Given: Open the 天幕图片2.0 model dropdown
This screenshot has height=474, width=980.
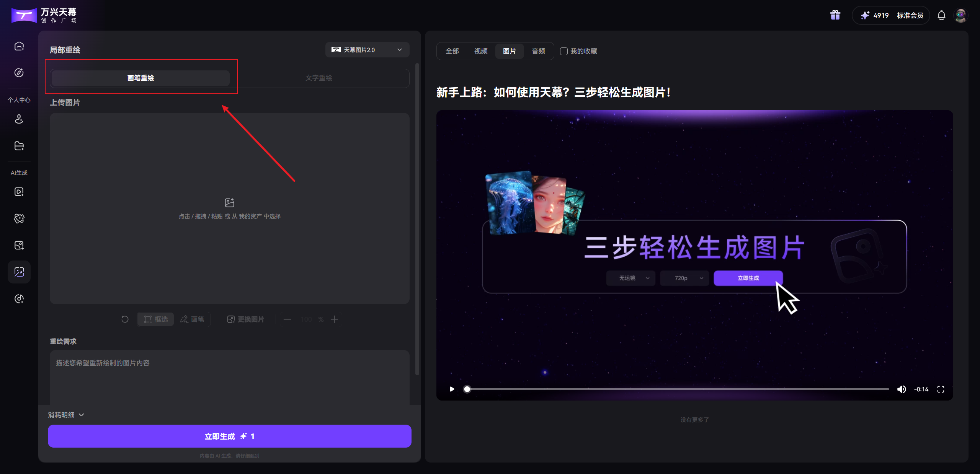Looking at the screenshot, I should (366, 50).
